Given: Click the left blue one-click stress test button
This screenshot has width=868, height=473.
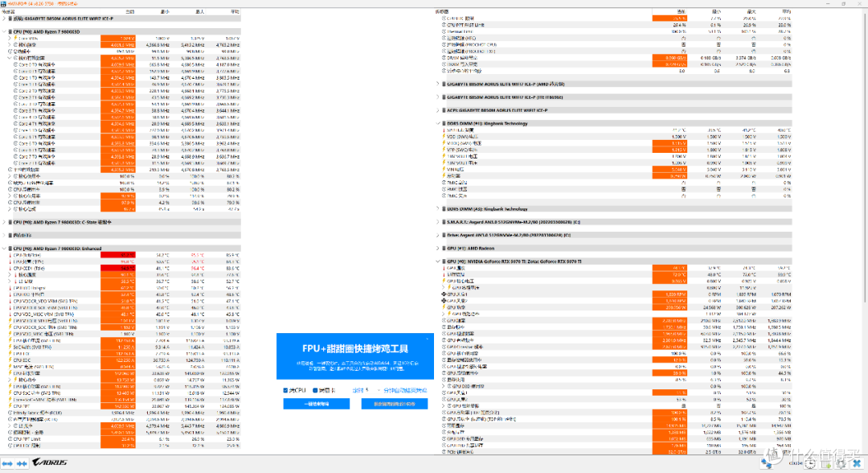Looking at the screenshot, I should coord(316,404).
